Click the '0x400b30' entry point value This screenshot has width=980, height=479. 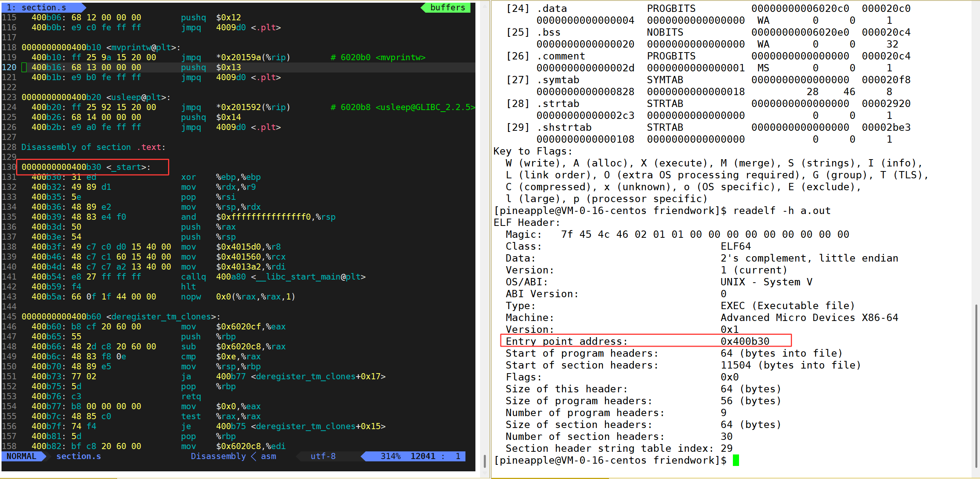pyautogui.click(x=745, y=341)
